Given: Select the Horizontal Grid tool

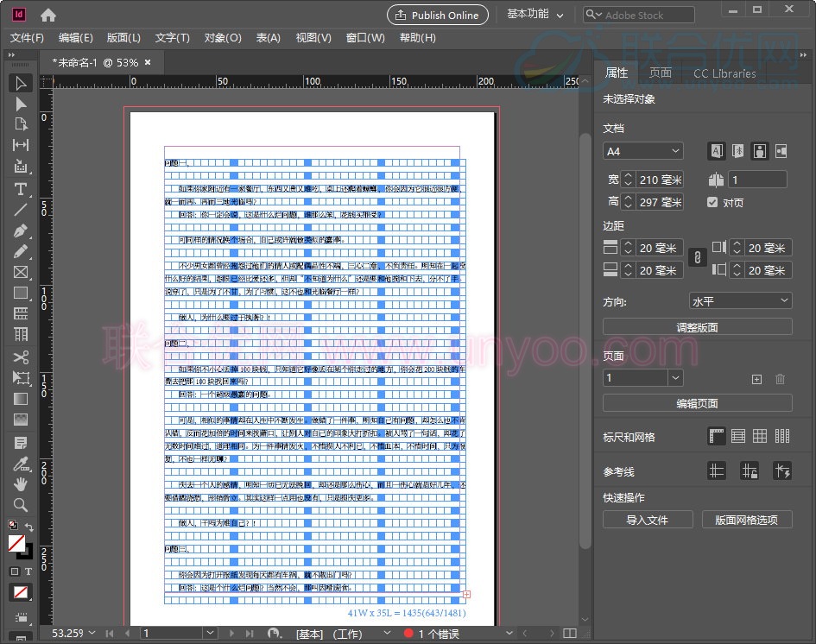Looking at the screenshot, I should pos(21,313).
